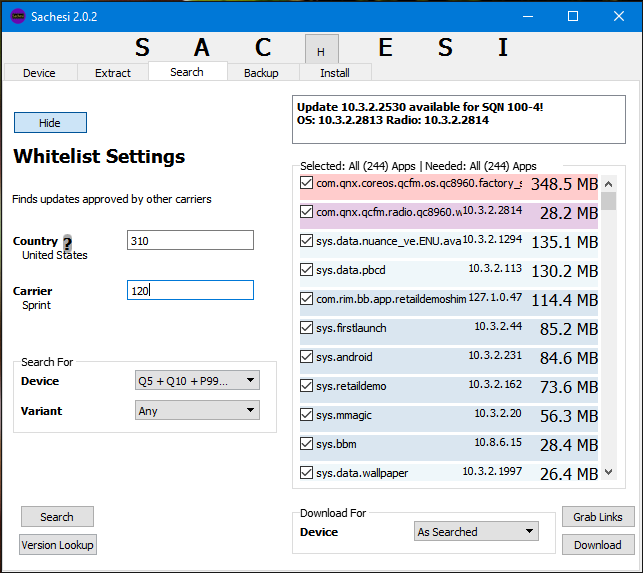
Task: Switch to the Extract tab
Action: tap(113, 73)
